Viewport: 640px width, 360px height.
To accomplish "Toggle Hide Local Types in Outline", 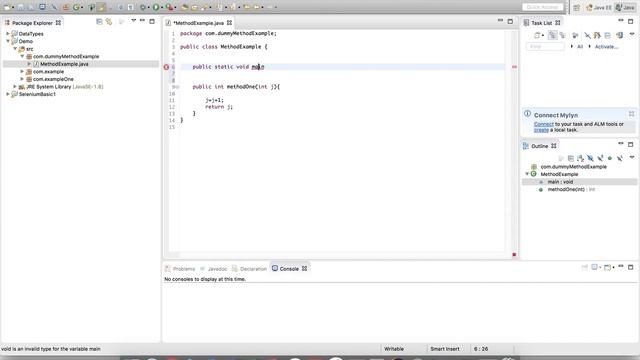I will click(x=620, y=158).
